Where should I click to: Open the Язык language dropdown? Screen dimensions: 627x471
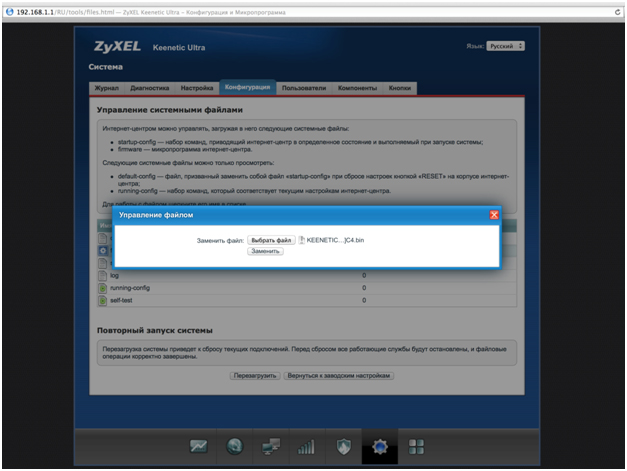506,46
